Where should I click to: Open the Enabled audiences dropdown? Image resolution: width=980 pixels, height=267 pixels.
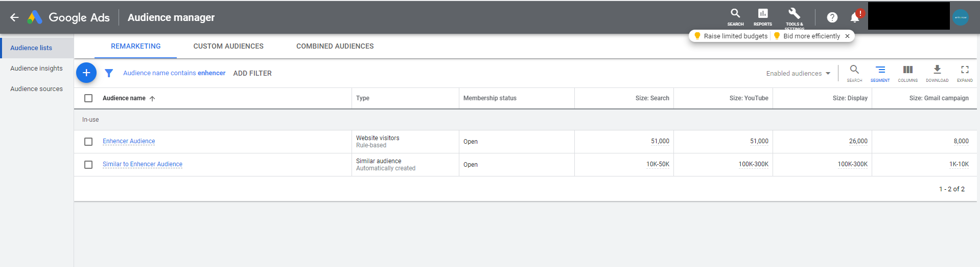[798, 73]
